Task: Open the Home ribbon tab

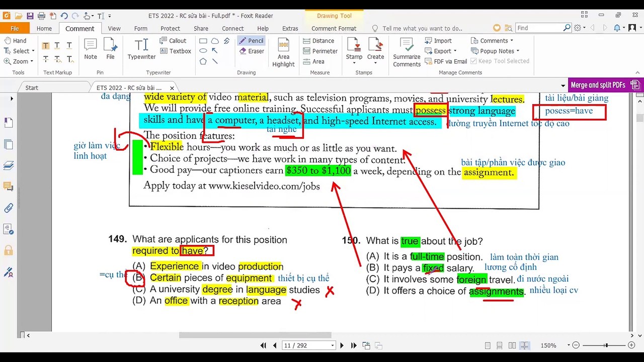Action: point(44,28)
